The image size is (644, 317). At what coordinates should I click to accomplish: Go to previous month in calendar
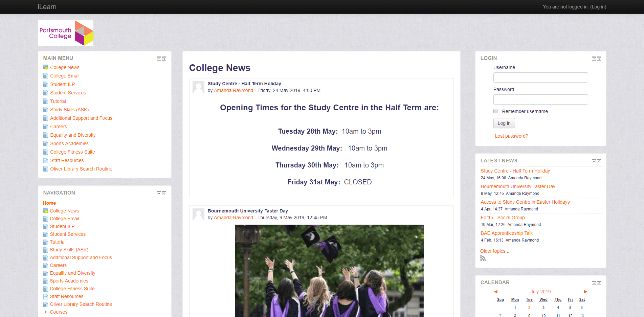click(496, 292)
